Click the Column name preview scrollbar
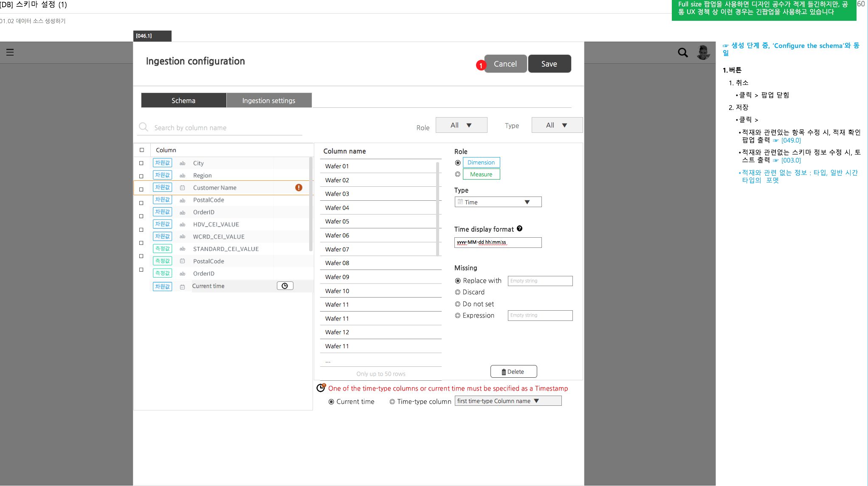Viewport: 868px width, 486px height. pos(437,209)
